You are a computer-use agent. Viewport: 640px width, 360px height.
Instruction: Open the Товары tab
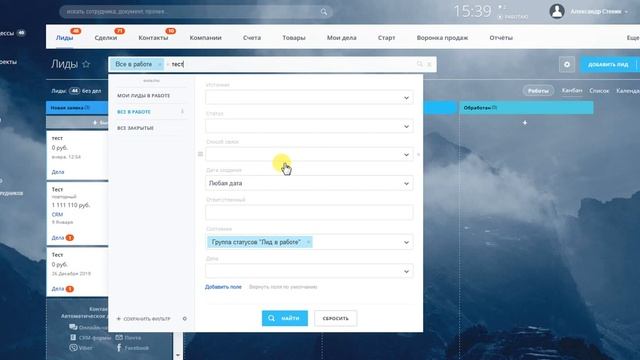point(294,38)
